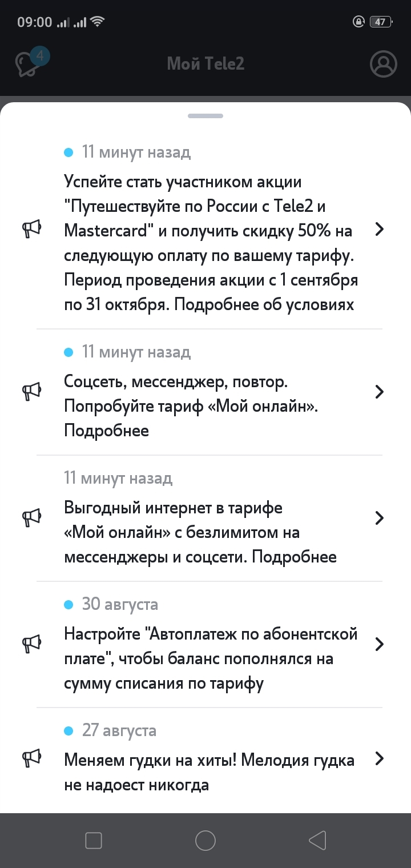Open the Android recent apps button
The width and height of the screenshot is (411, 868).
click(93, 841)
